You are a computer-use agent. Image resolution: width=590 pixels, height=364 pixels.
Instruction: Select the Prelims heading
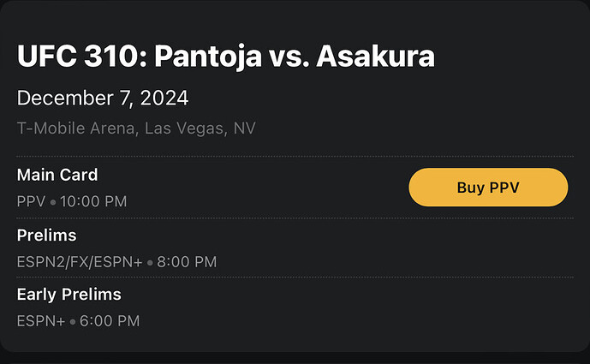[46, 235]
